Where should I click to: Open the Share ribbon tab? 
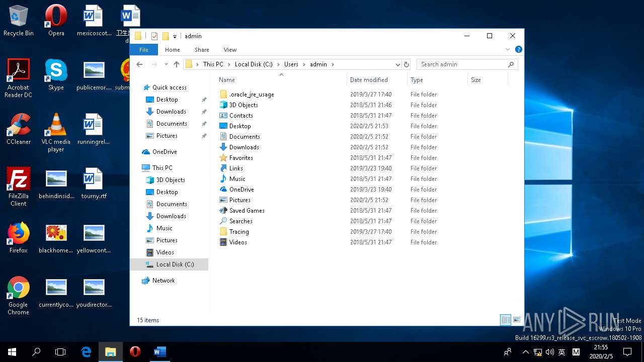(202, 50)
